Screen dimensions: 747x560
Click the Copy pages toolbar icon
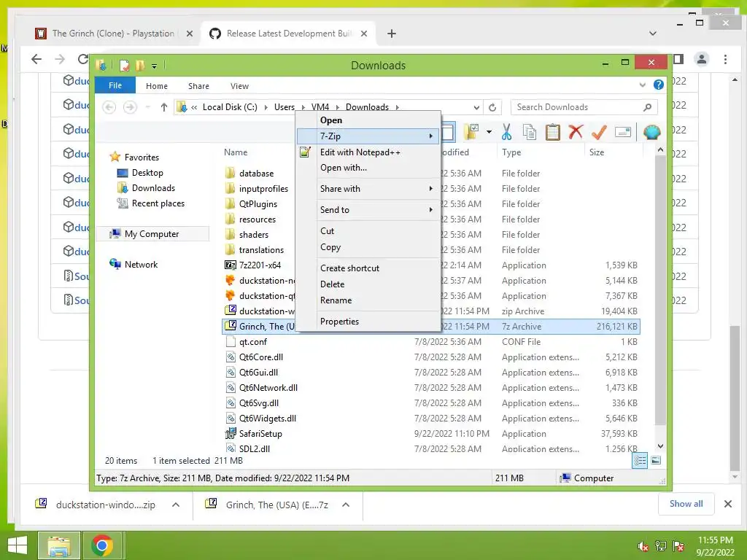click(x=530, y=132)
